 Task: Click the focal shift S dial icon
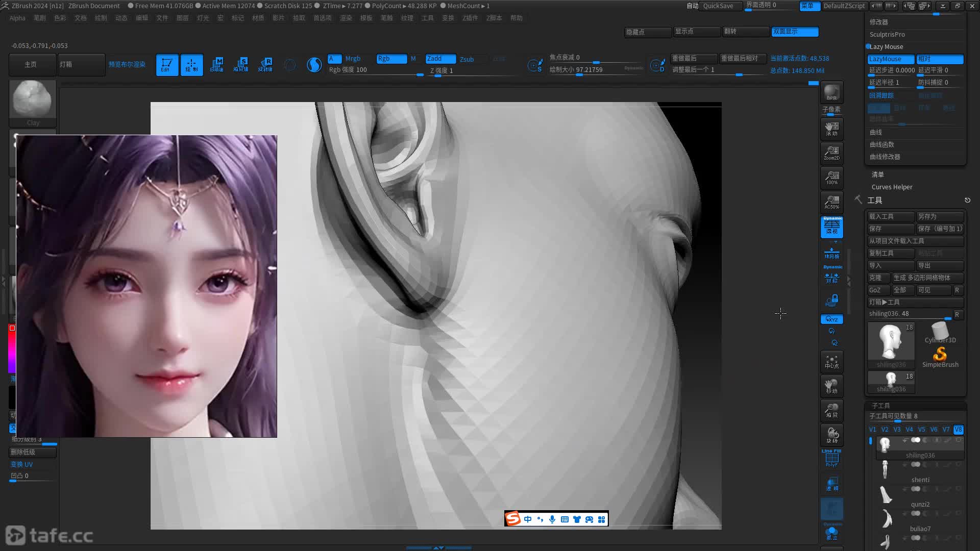[535, 65]
